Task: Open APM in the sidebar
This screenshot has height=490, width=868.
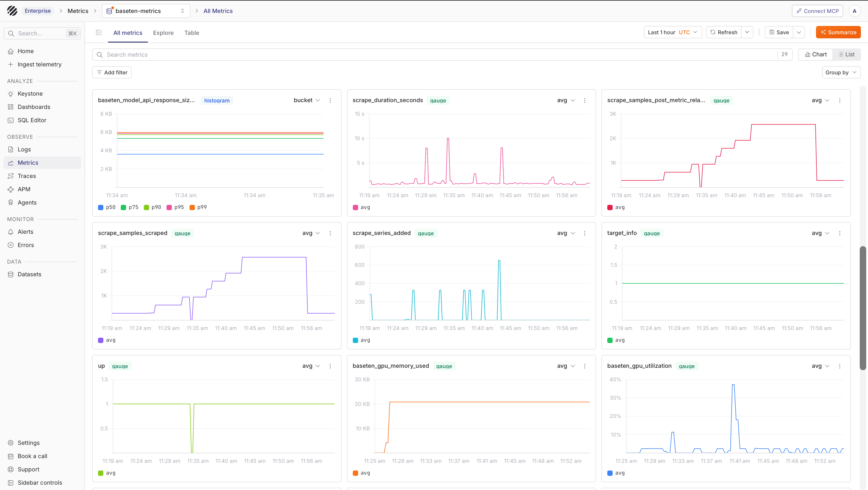Action: 42,190
